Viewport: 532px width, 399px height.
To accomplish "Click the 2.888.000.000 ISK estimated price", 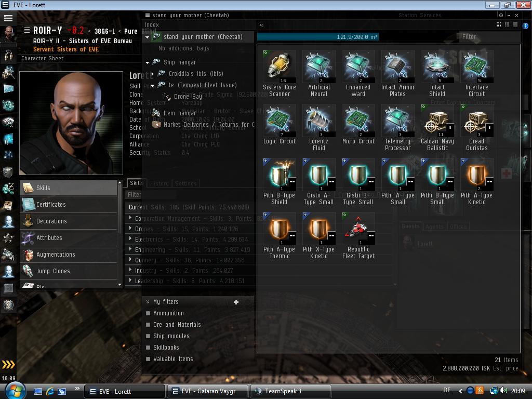I will [x=466, y=368].
